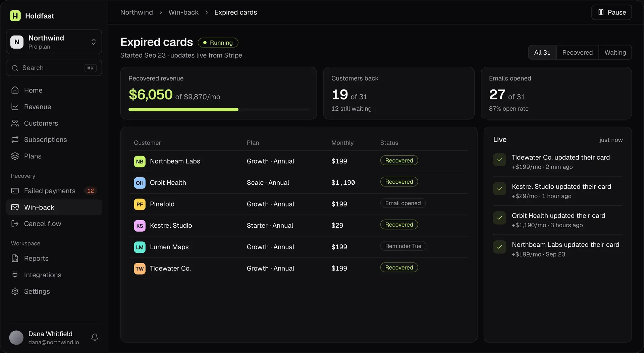This screenshot has height=353, width=644.
Task: Click the Integrations plug icon
Action: [15, 275]
